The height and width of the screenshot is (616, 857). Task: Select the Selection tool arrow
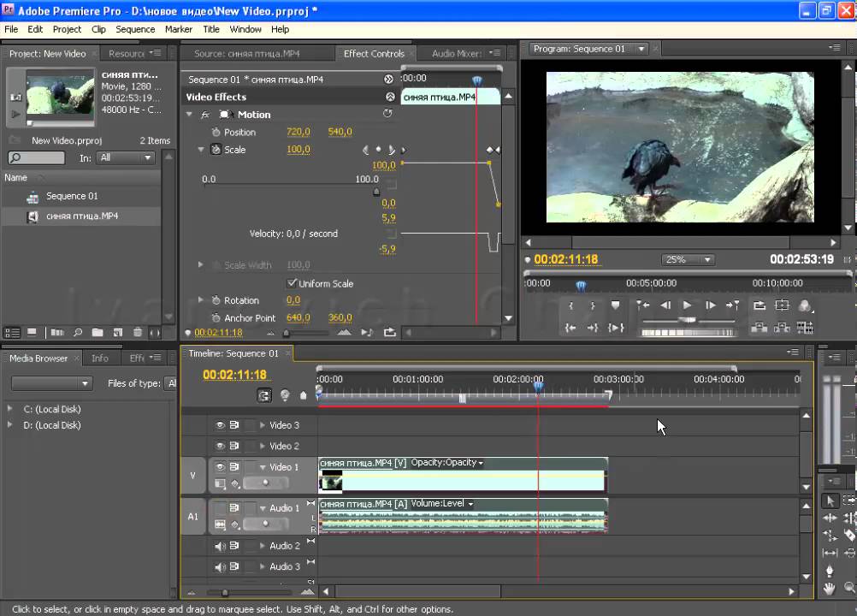click(x=830, y=500)
